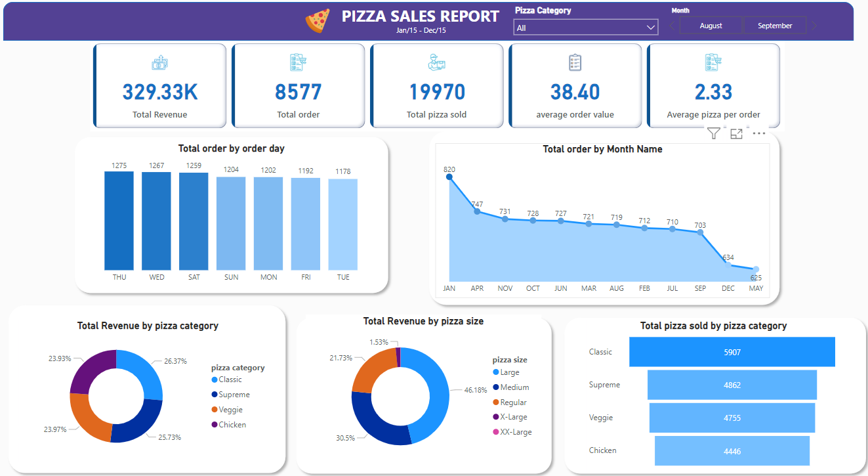Click the THU bar in order day chart
The width and height of the screenshot is (868, 476).
pos(119,221)
